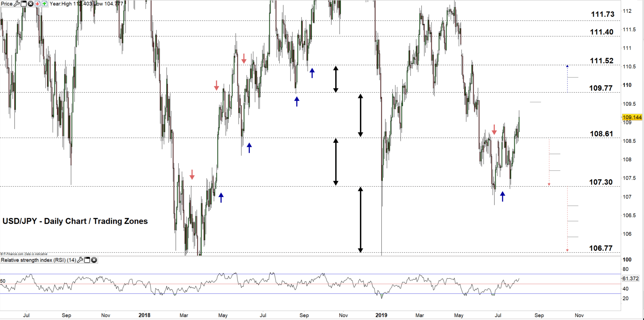Click the current price tag 109.144
644x320 pixels.
click(x=632, y=117)
